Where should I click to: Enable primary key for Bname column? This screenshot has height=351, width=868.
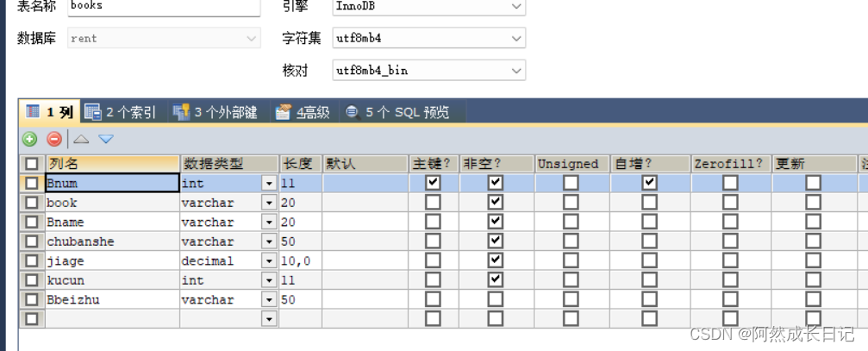(433, 222)
